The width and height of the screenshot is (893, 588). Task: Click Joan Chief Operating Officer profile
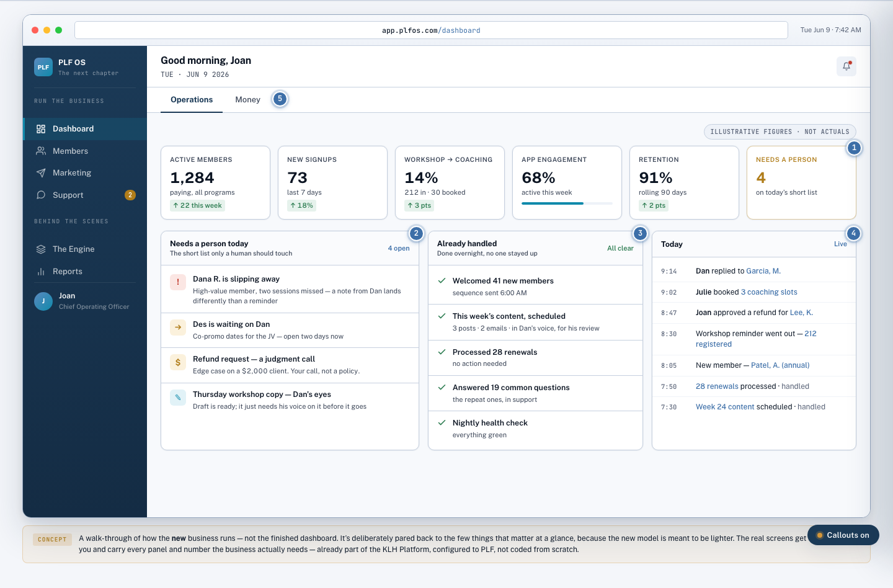click(x=85, y=301)
